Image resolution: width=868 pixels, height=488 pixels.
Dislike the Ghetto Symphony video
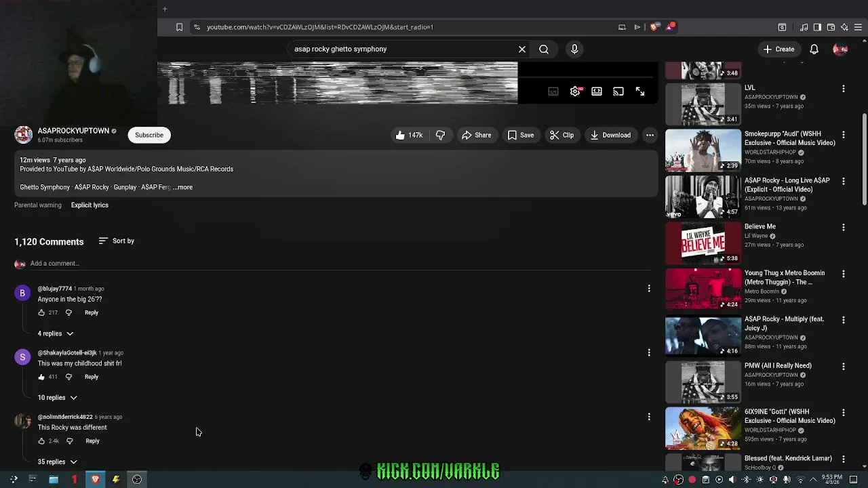[441, 135]
